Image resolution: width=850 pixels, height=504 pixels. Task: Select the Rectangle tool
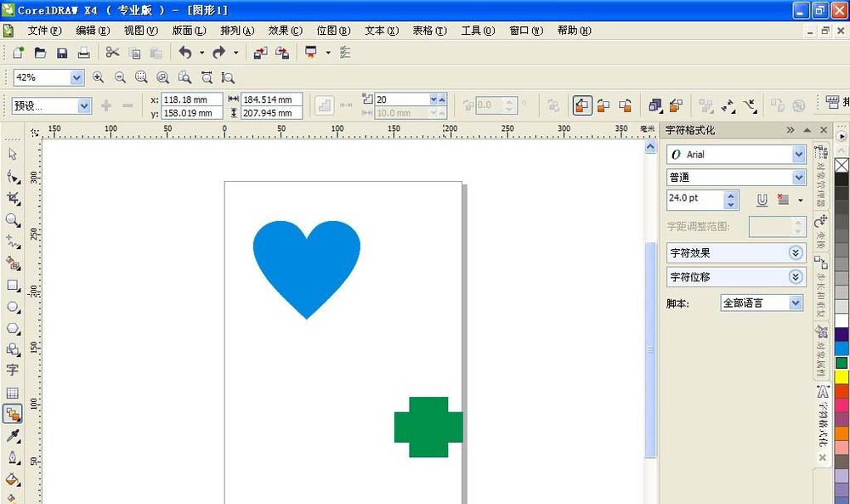click(x=13, y=285)
